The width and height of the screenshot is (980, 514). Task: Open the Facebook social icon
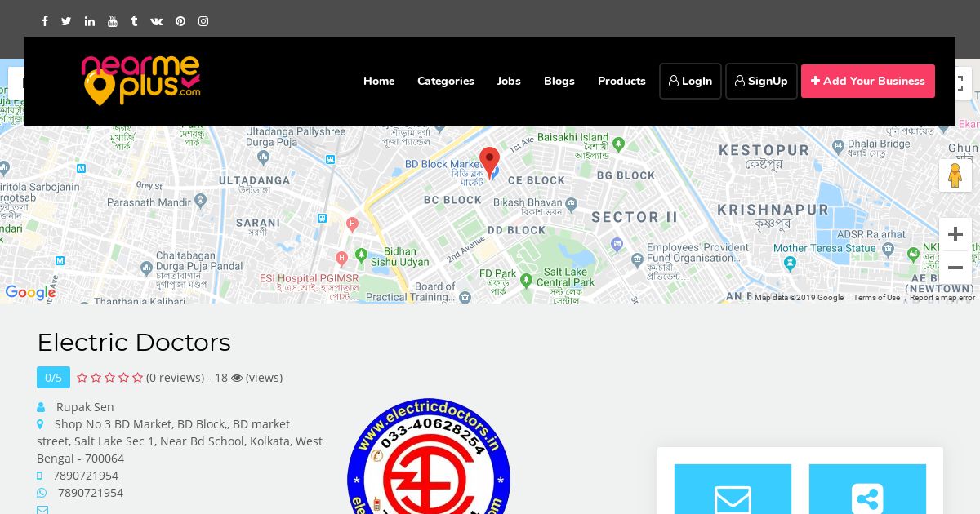(x=45, y=21)
